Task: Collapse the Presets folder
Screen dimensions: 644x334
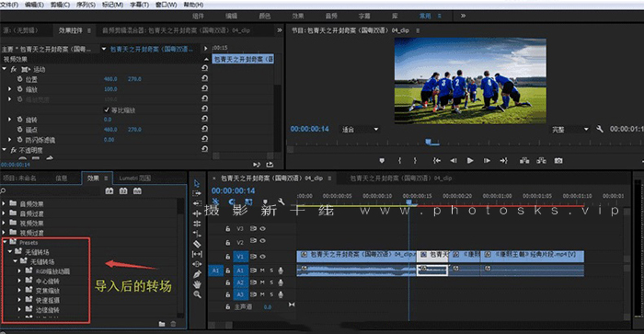Action: [x=5, y=242]
